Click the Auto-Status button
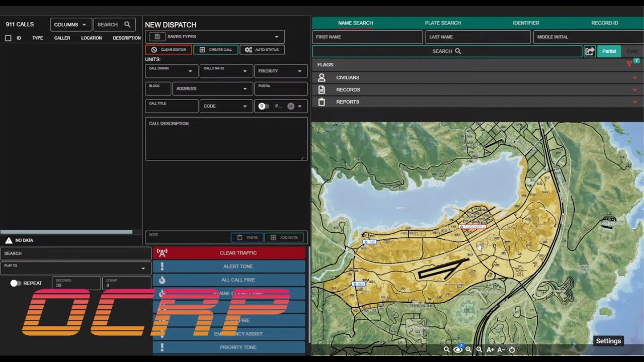 (x=262, y=50)
